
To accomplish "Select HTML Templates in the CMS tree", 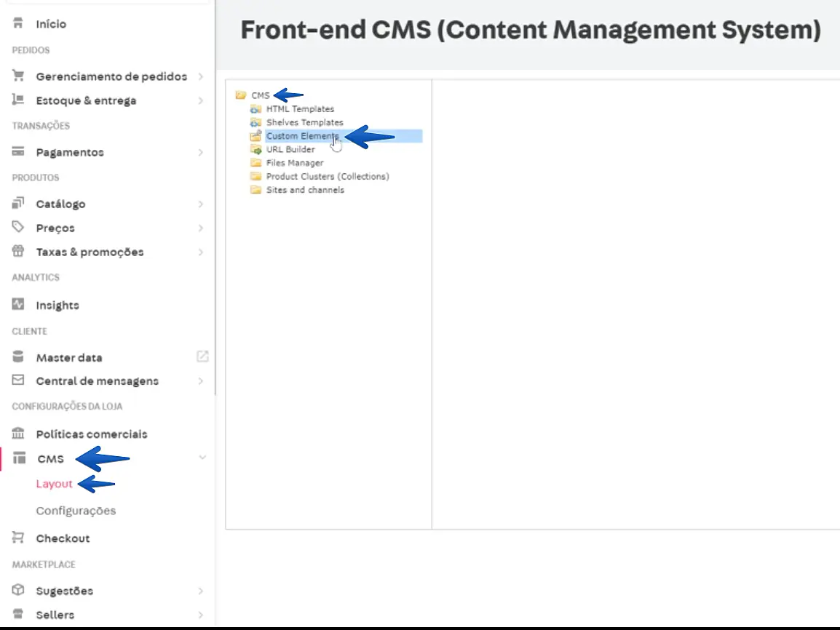I will (x=300, y=109).
